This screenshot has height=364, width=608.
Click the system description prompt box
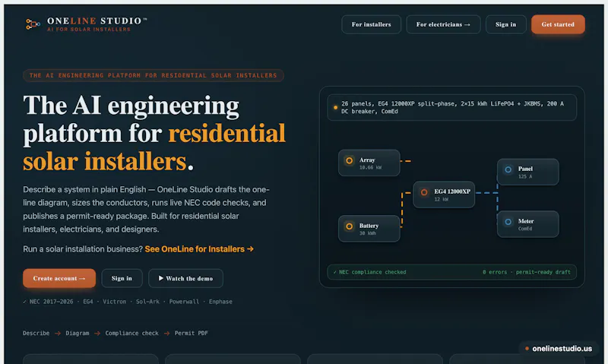[451, 107]
